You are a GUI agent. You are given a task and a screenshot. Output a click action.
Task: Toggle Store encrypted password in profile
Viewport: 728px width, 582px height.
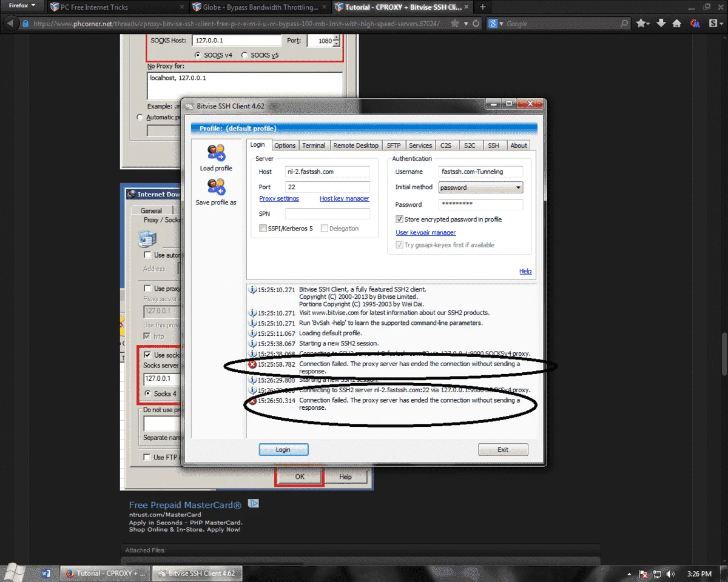[x=400, y=219]
